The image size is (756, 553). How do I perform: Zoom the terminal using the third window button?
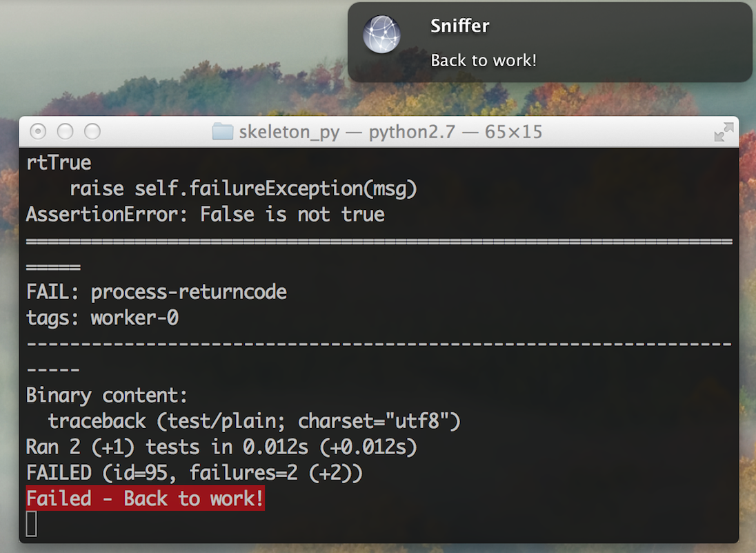point(92,131)
